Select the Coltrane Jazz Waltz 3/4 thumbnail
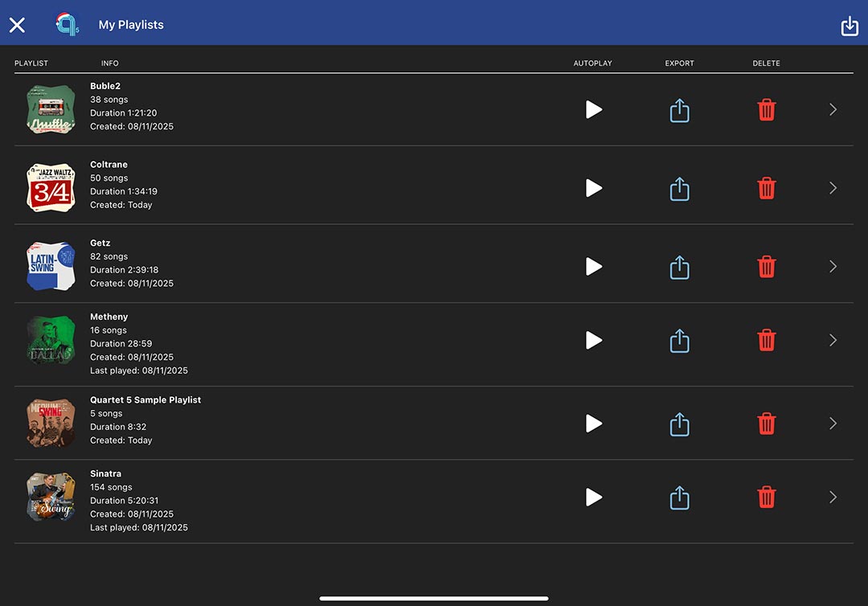Screen dimensions: 868x606 pos(51,188)
